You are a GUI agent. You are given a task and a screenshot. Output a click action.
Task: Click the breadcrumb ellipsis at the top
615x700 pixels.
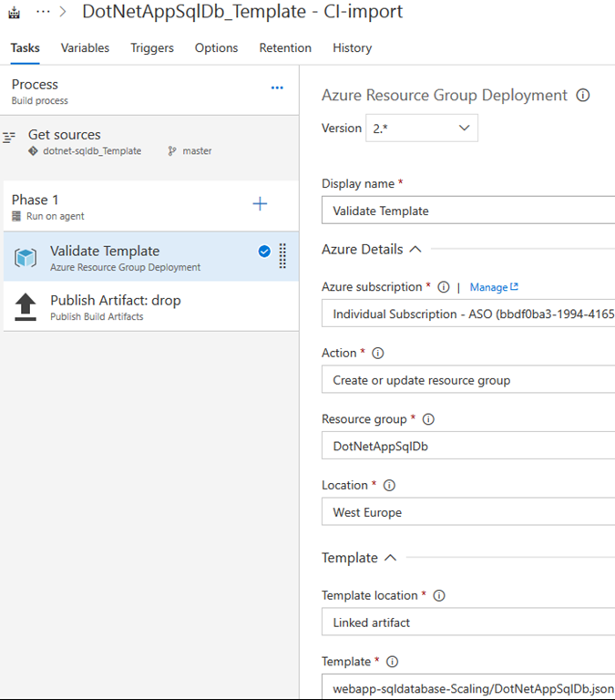(x=43, y=12)
